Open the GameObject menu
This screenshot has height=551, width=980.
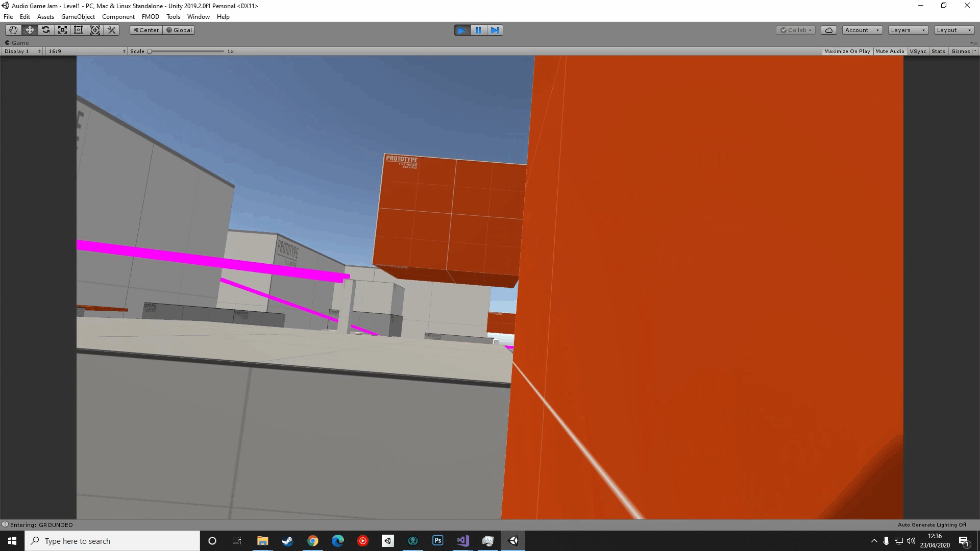78,17
